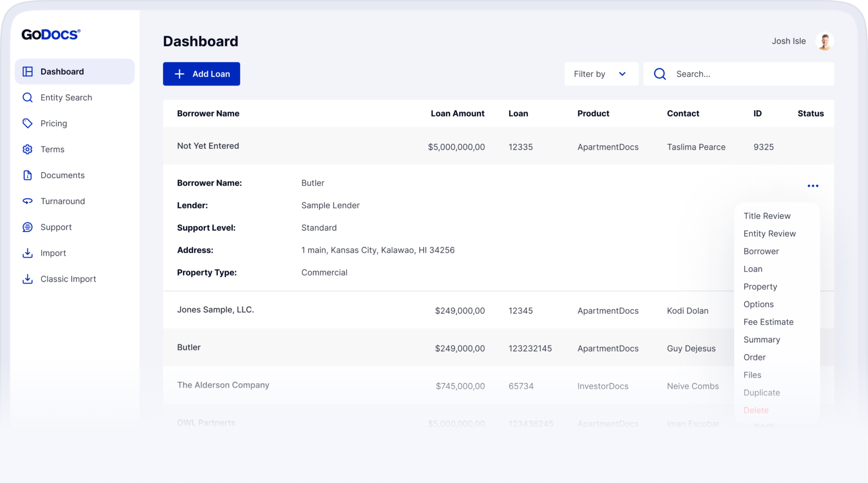Select the Pricing tag icon
The image size is (868, 483).
(x=28, y=123)
